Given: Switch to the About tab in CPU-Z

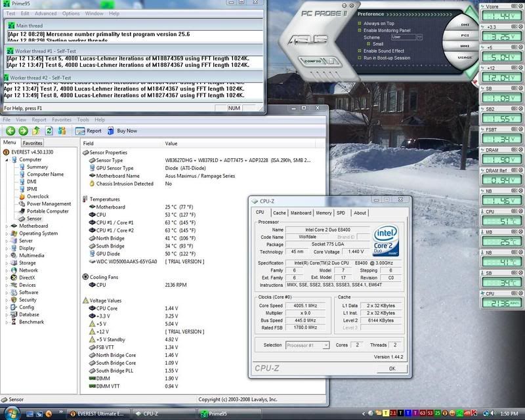Looking at the screenshot, I should click(360, 213).
